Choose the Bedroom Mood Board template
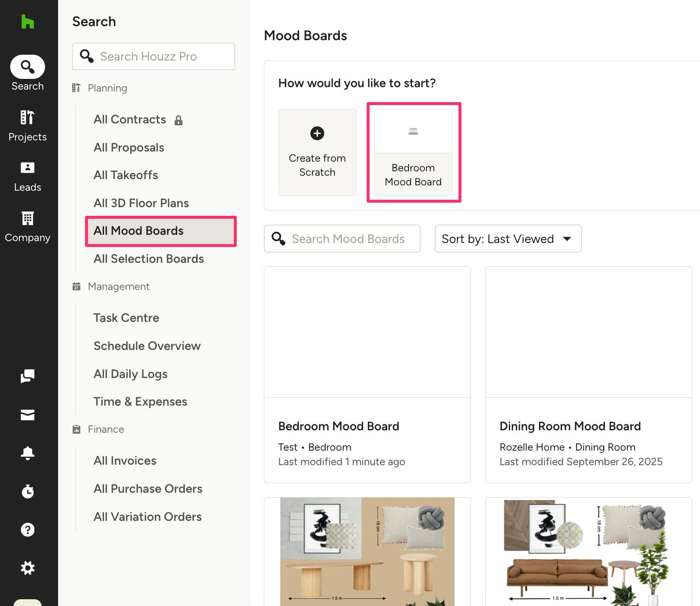700x606 pixels. 413,152
